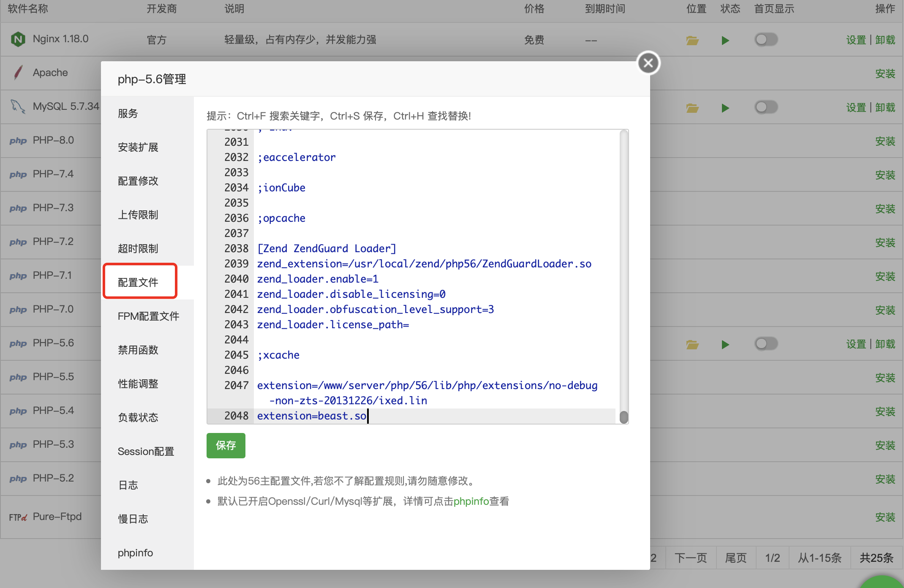Screen dimensions: 904x588
Task: Toggle PHP-5.6 homepage display switch
Action: point(766,344)
